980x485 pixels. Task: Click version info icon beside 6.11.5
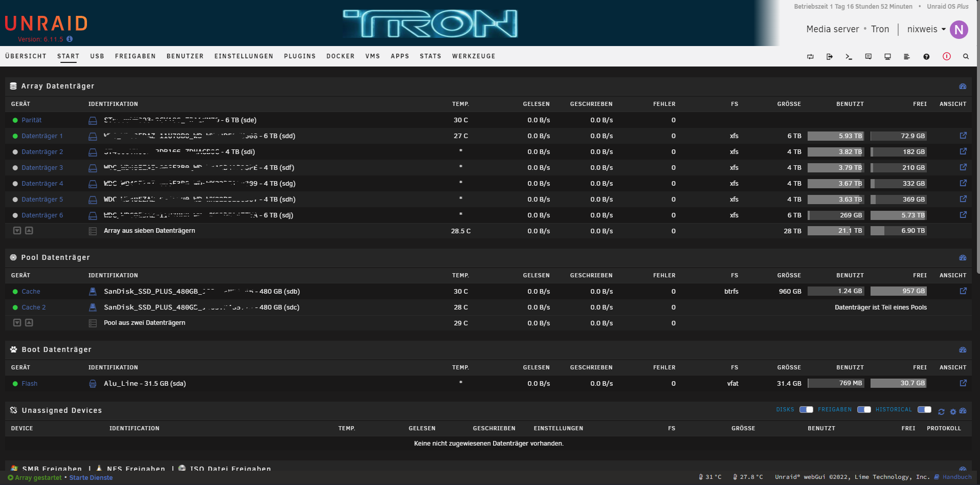click(x=70, y=39)
